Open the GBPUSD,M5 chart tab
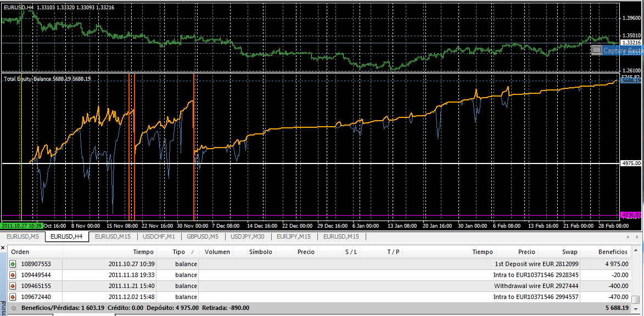The height and width of the screenshot is (316, 644). pyautogui.click(x=203, y=236)
